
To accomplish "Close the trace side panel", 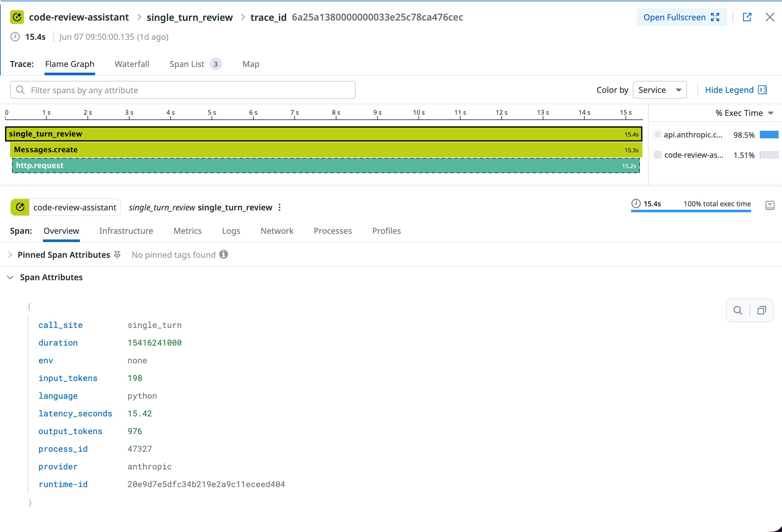I will pos(770,17).
